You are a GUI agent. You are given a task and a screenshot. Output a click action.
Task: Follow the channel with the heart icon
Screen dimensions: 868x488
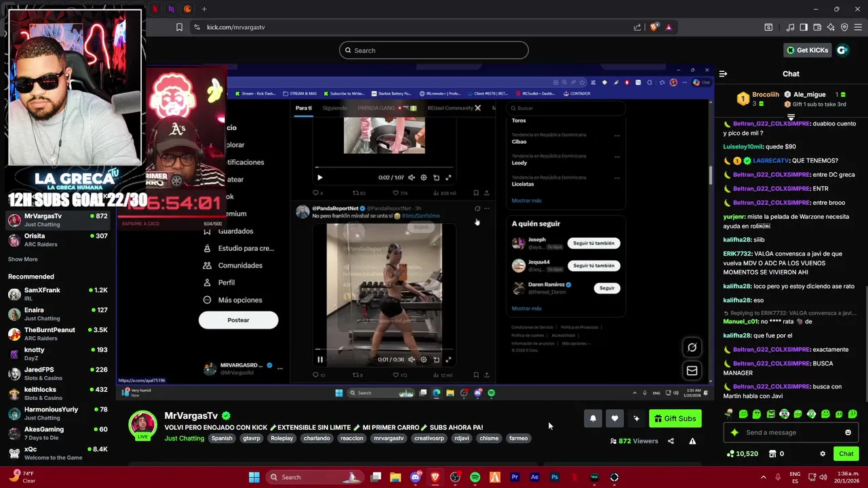tap(614, 418)
